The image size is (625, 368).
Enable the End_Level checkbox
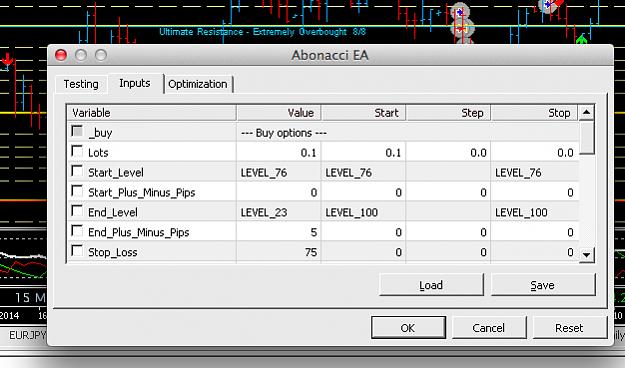click(77, 211)
